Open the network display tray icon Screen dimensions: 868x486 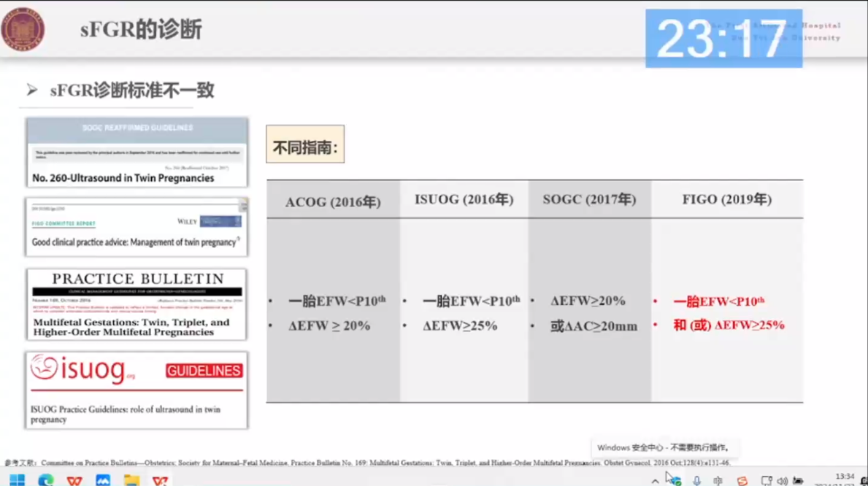tap(766, 481)
